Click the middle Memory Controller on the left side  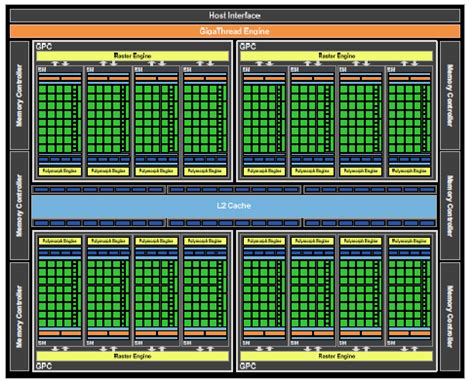(x=20, y=206)
